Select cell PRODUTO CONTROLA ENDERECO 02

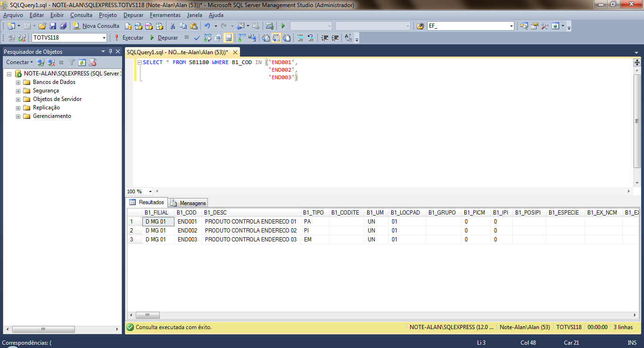[x=252, y=231]
